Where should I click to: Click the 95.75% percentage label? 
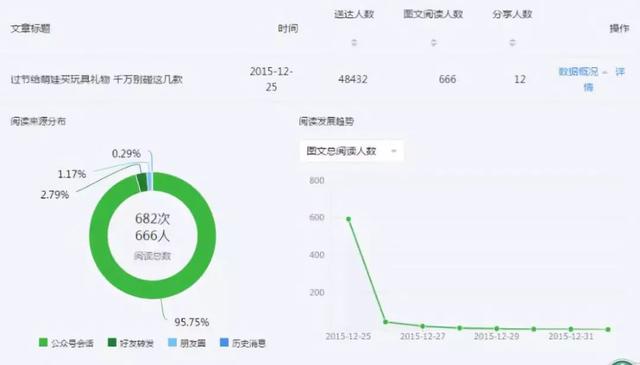coord(192,322)
